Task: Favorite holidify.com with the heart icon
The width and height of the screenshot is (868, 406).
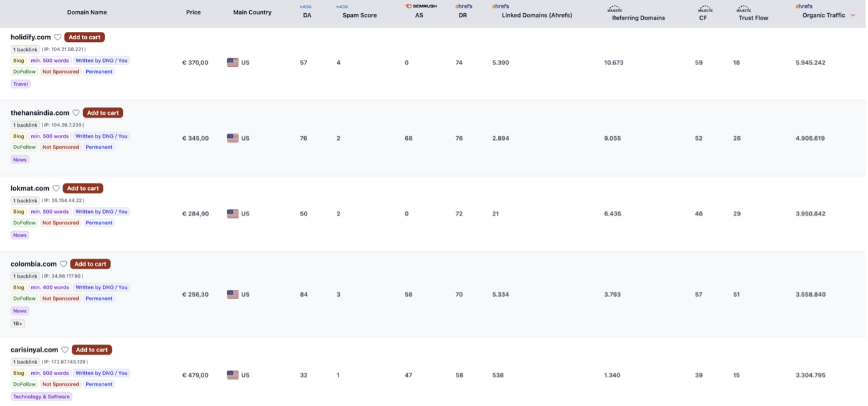Action: [57, 37]
